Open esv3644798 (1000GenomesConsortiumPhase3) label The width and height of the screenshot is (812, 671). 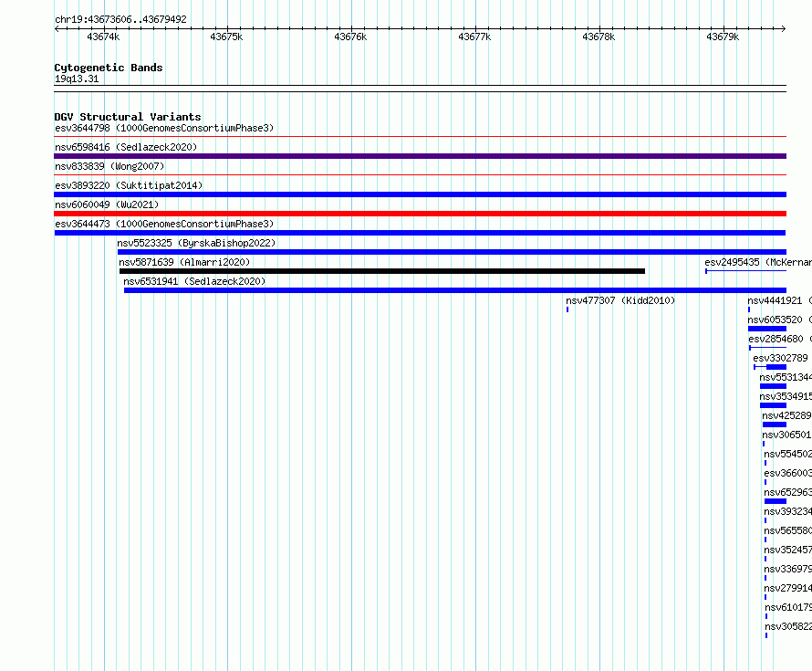pos(164,128)
